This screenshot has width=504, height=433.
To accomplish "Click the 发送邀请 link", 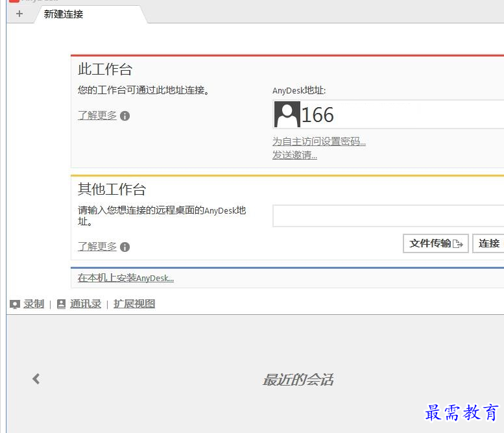I will coord(294,155).
